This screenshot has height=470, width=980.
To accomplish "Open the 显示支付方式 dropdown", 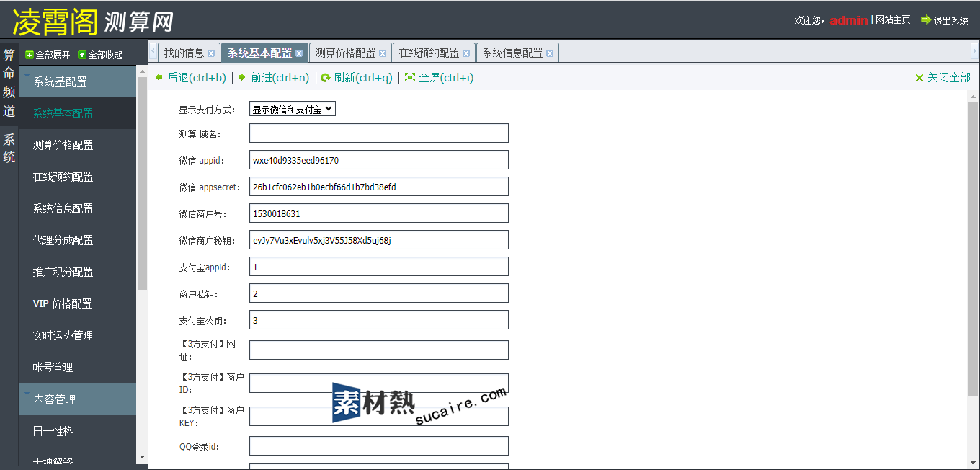I will point(293,109).
